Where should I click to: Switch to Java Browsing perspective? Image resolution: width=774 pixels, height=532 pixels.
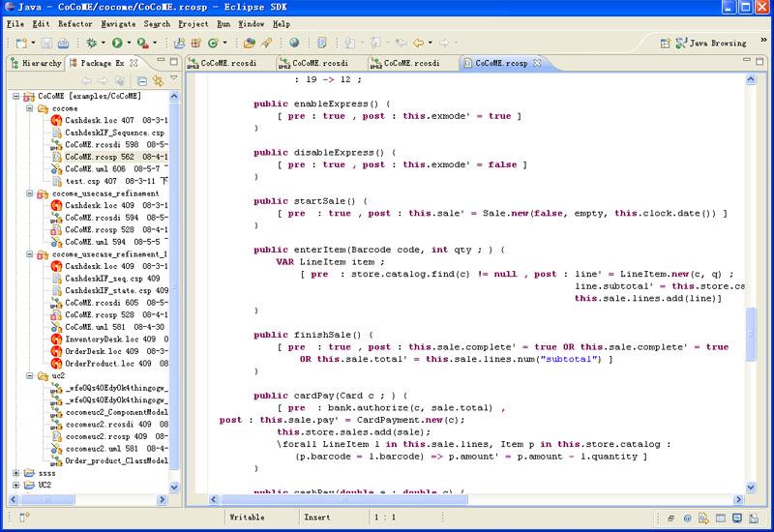click(x=711, y=44)
